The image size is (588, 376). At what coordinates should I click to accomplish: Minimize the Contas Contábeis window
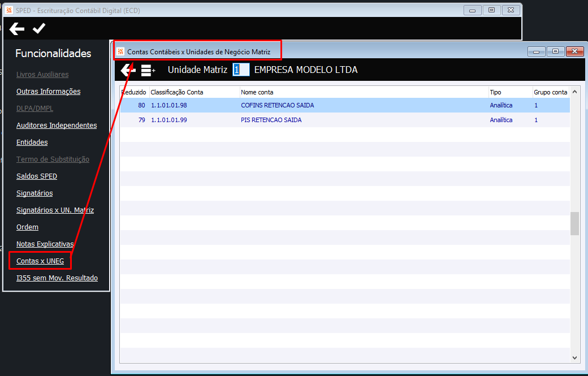click(536, 51)
